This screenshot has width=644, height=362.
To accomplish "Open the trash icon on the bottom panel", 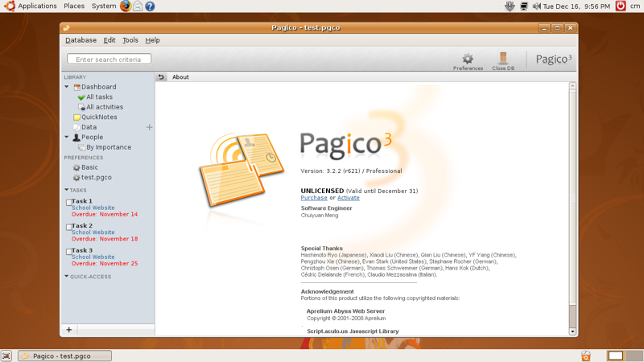I will tap(586, 356).
